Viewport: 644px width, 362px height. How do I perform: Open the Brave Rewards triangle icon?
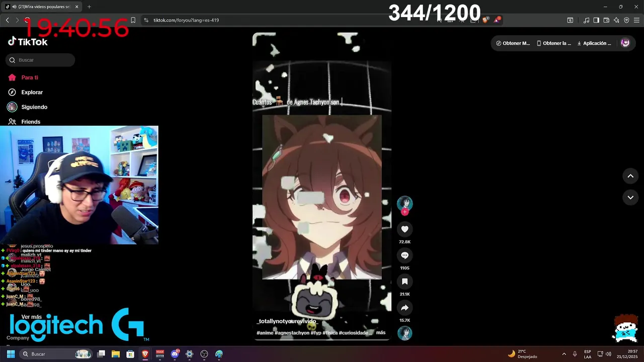497,20
